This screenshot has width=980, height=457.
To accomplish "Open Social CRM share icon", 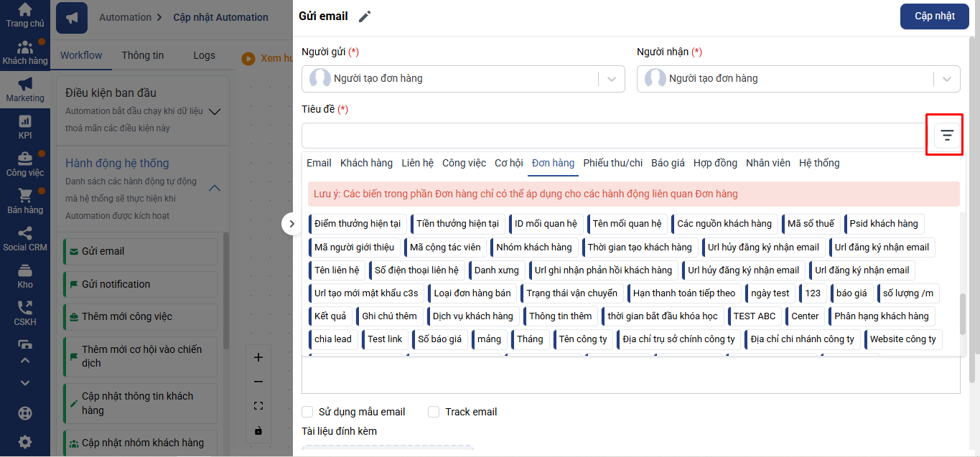I will 25,233.
